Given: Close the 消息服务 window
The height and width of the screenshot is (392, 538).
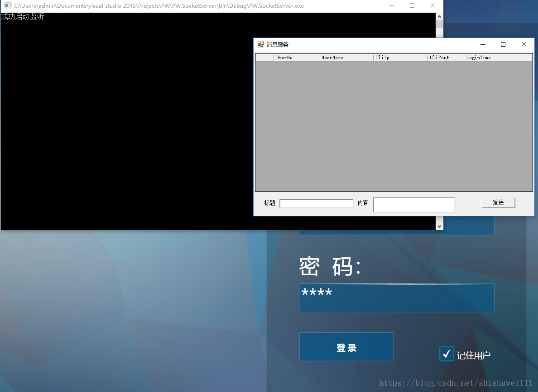Looking at the screenshot, I should (x=524, y=44).
